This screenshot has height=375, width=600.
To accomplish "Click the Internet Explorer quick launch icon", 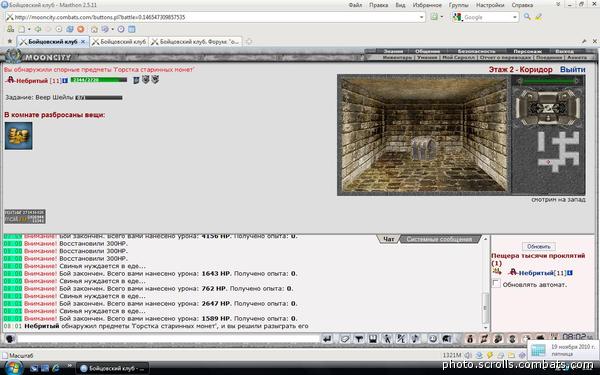I will 56,368.
